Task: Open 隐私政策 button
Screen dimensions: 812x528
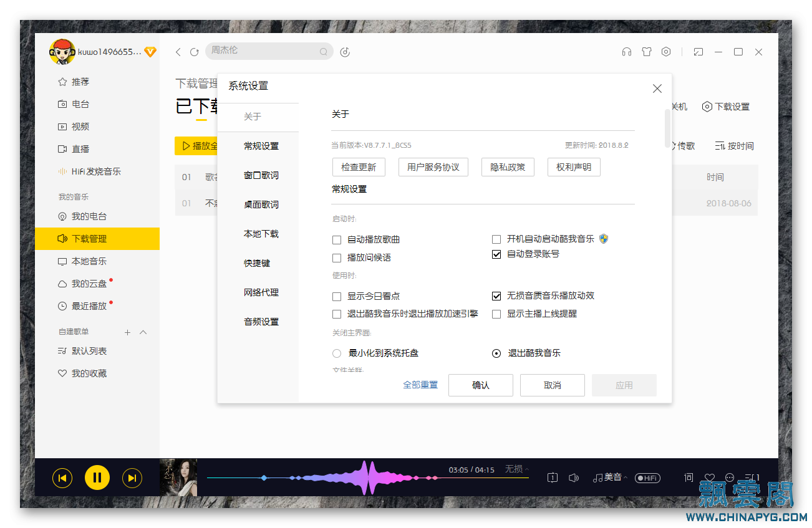Action: pyautogui.click(x=508, y=167)
